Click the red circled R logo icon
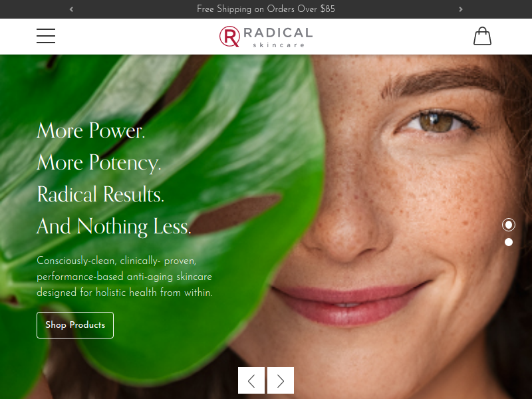The width and height of the screenshot is (532, 399). (x=229, y=37)
